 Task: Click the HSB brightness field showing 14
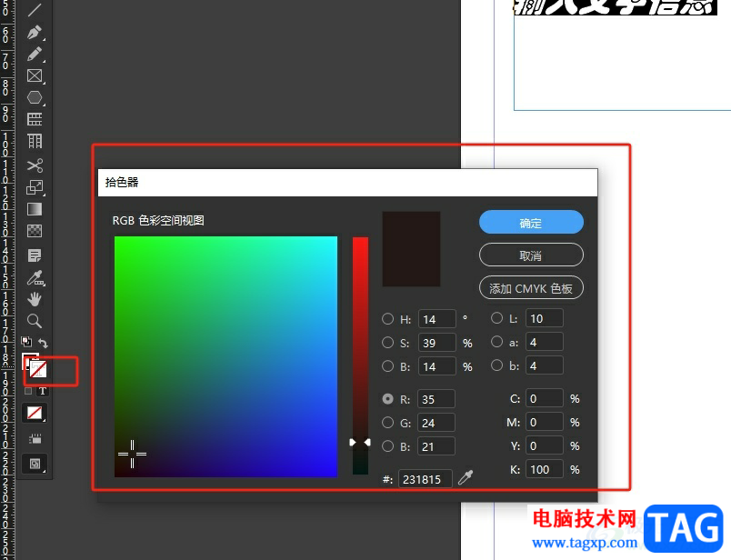436,366
